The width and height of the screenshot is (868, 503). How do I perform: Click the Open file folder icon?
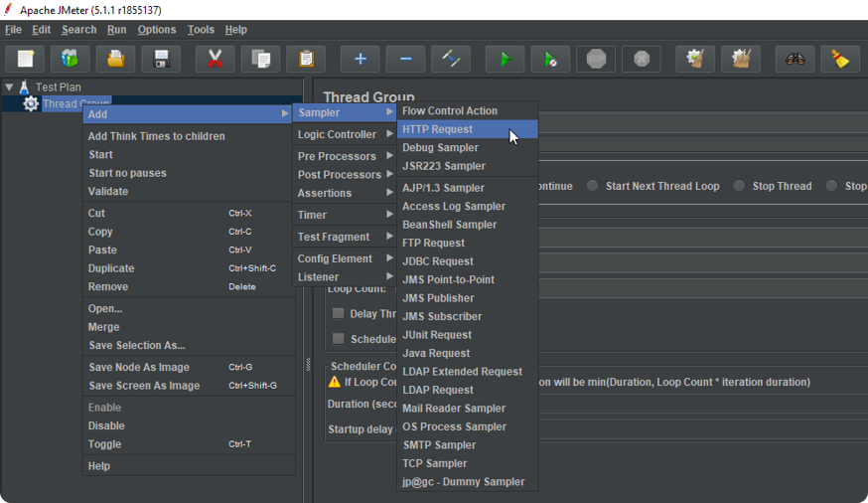click(x=115, y=59)
